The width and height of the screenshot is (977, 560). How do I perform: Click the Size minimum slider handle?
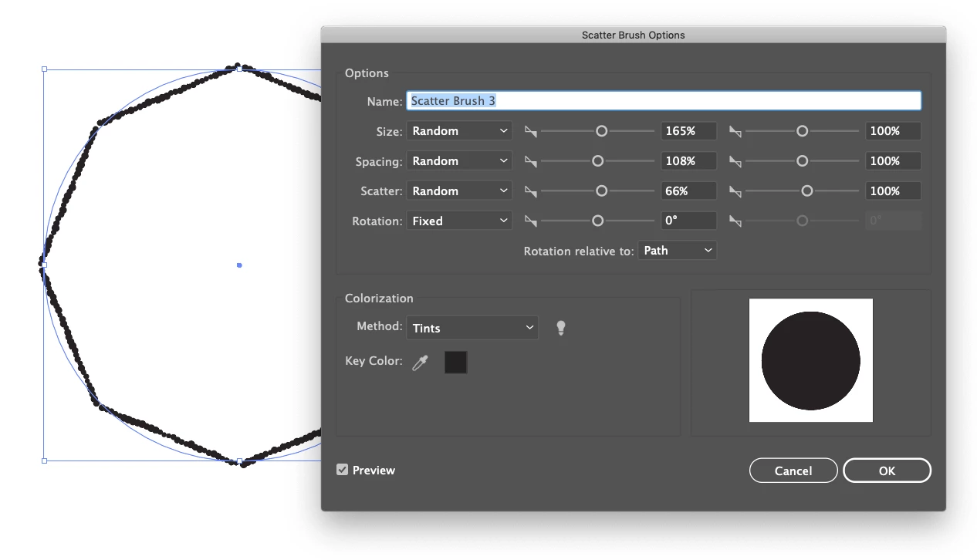coord(601,131)
